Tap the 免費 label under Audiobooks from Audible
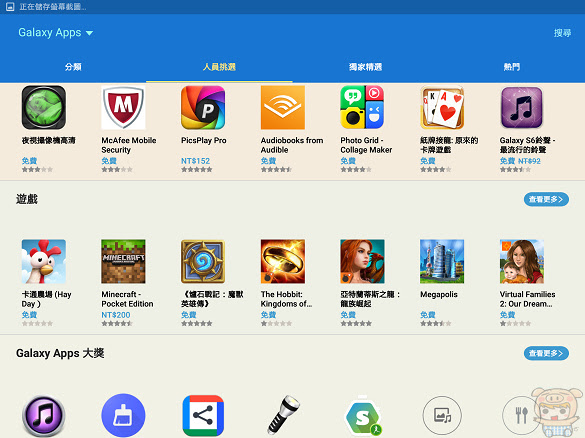Image resolution: width=585 pixels, height=438 pixels. point(268,161)
